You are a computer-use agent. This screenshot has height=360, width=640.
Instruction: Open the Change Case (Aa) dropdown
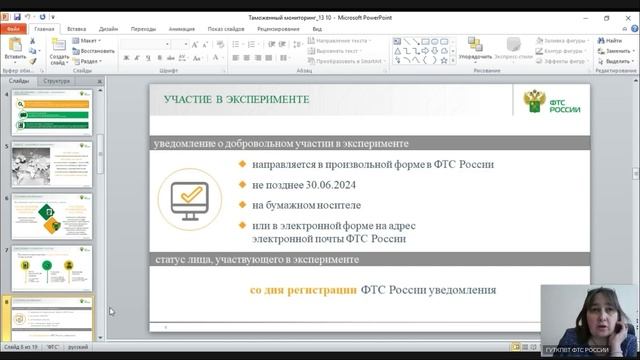point(198,58)
